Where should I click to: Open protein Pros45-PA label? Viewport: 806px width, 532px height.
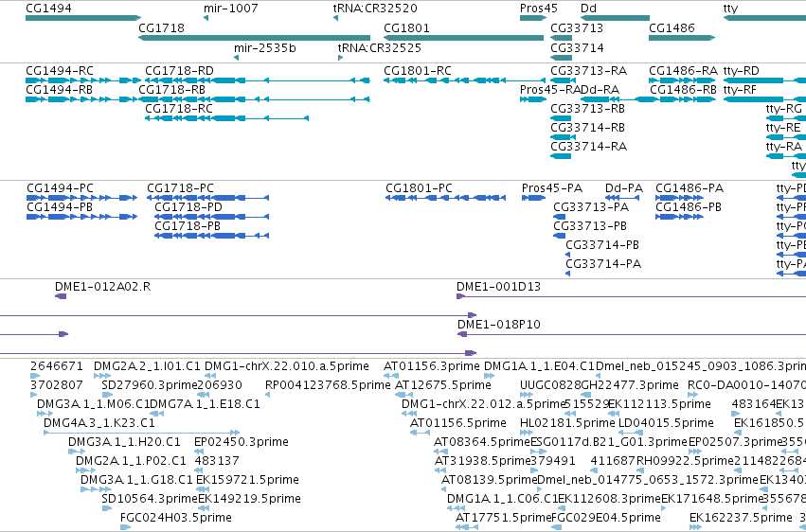coord(551,188)
